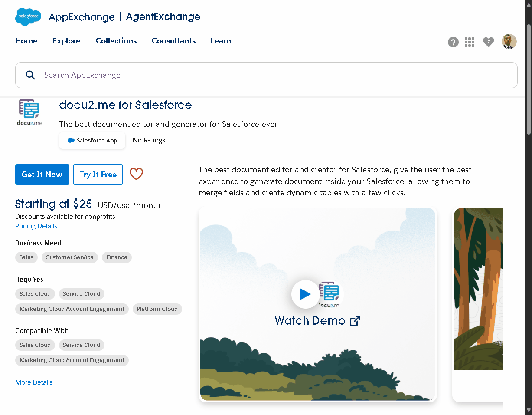
Task: Click the Get It Now button
Action: coord(42,175)
